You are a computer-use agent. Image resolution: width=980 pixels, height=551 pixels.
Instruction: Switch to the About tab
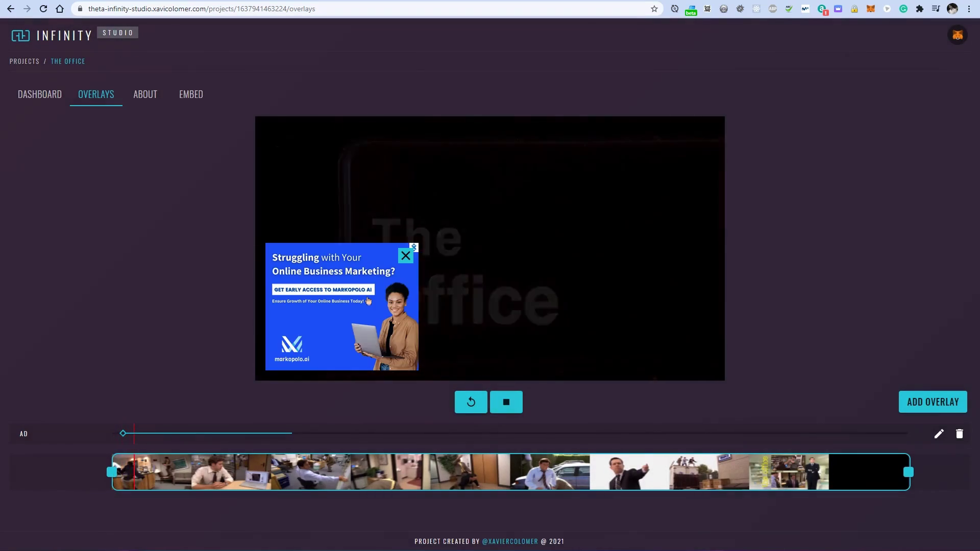pyautogui.click(x=145, y=94)
